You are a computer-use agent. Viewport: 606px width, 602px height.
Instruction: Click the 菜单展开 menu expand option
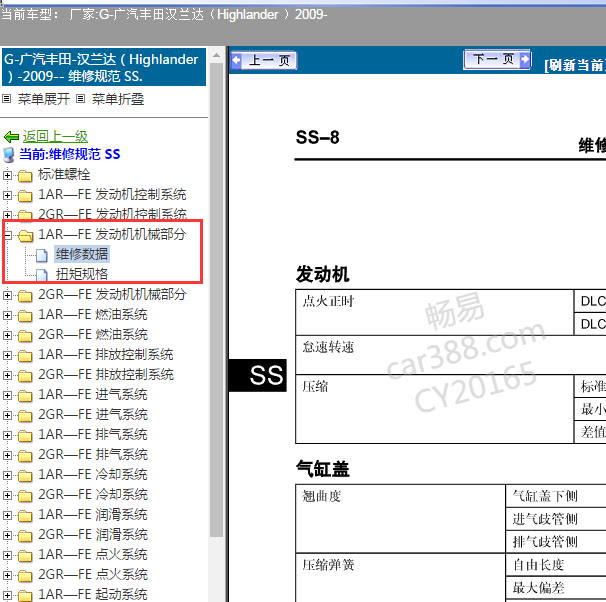(44, 99)
